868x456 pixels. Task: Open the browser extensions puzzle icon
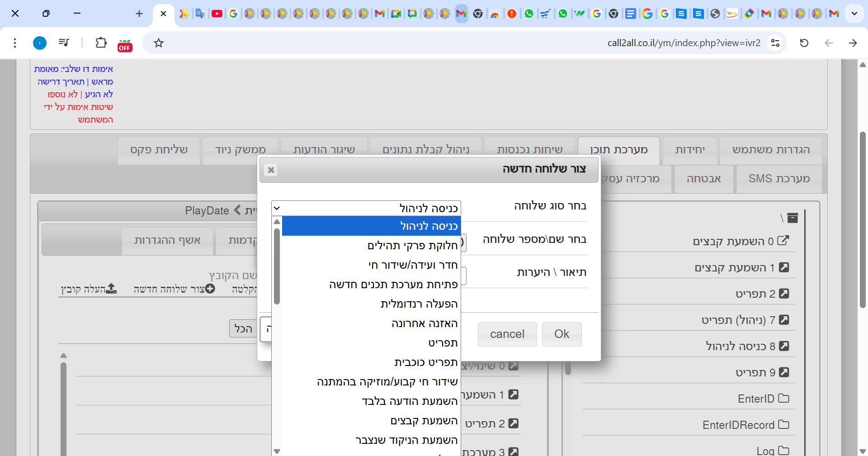[x=101, y=43]
